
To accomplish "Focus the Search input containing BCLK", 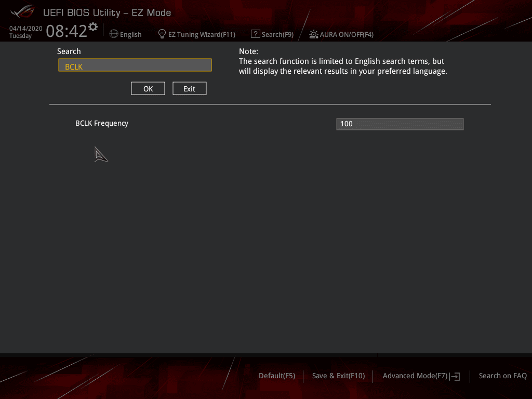I will tap(135, 65).
